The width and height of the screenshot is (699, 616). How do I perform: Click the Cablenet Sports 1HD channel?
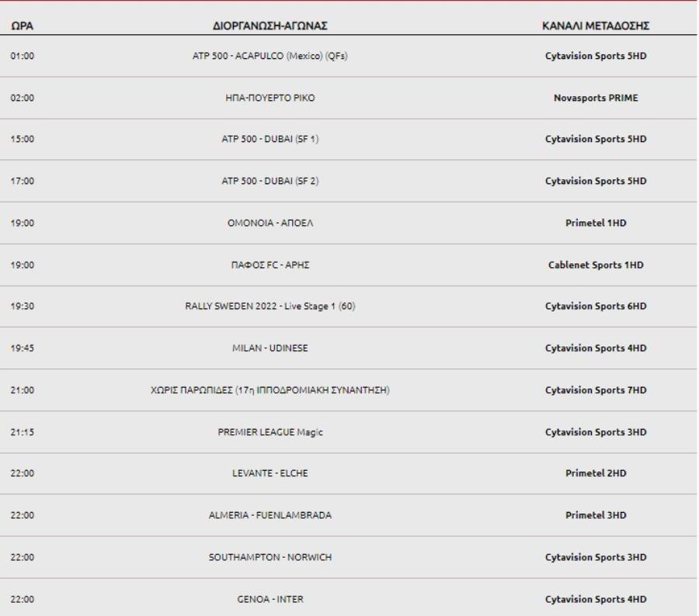click(x=596, y=265)
